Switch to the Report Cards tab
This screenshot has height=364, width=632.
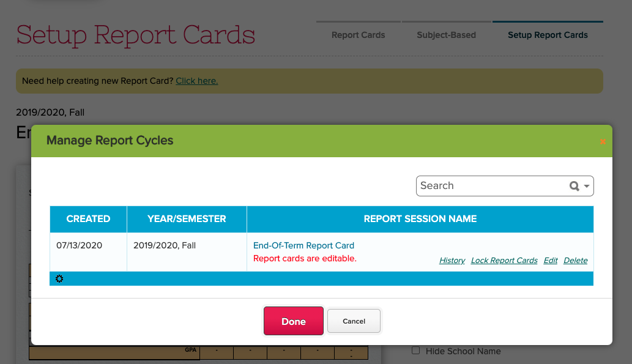[x=358, y=35]
